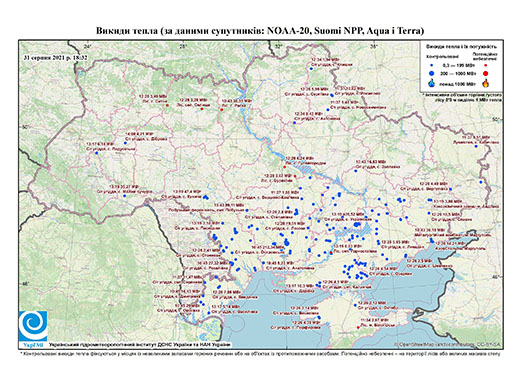Select the large red circle legend symbol
The width and height of the screenshot is (520, 368).
coord(486,73)
